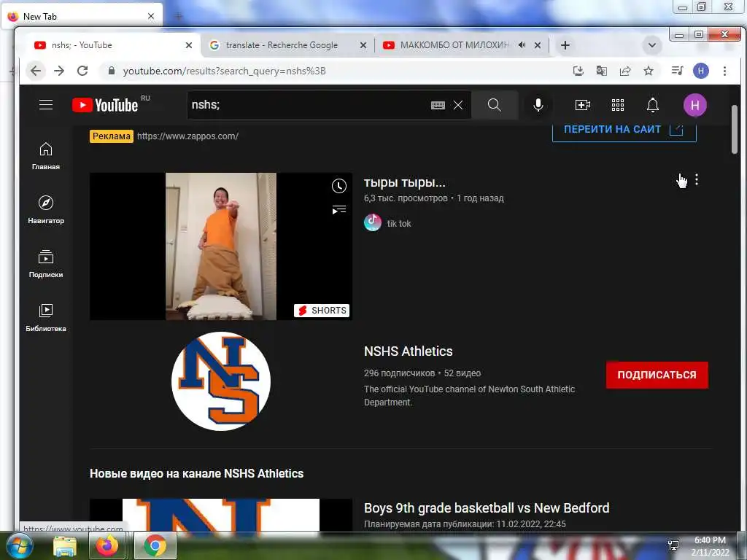
Task: Open the Chrome media control icon
Action: point(677,71)
